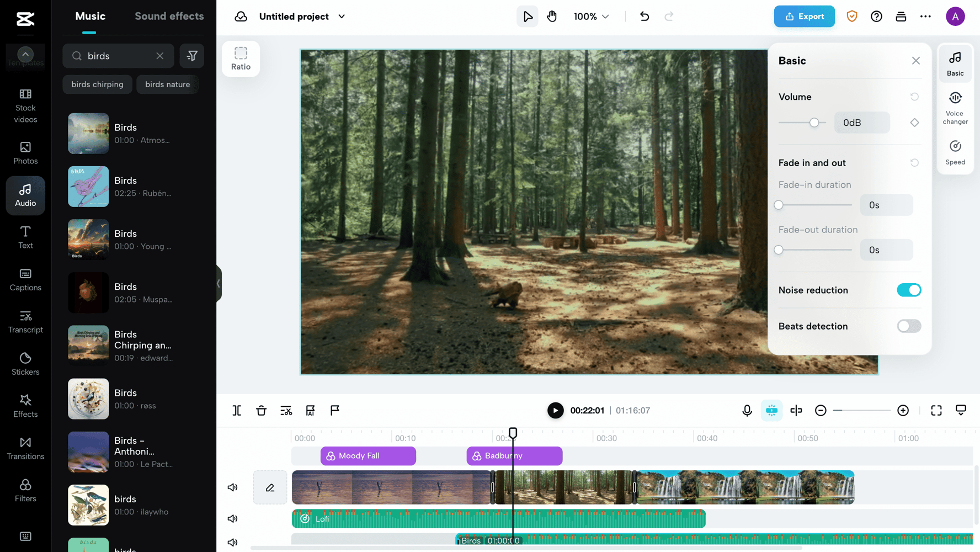Adjust the Volume slider
980x552 pixels.
[814, 122]
